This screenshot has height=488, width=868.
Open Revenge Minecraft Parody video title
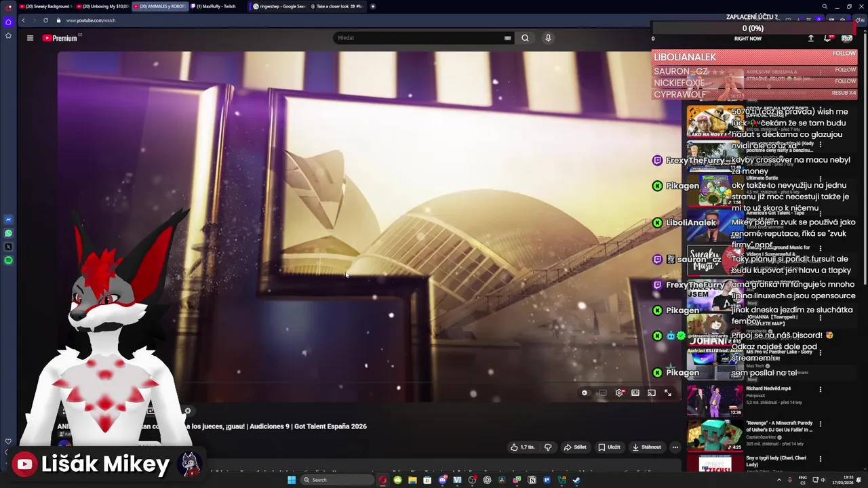pos(779,426)
